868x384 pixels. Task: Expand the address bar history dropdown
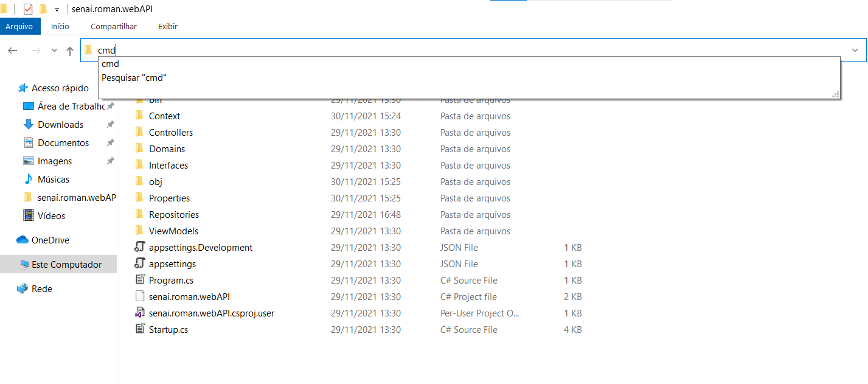tap(855, 50)
